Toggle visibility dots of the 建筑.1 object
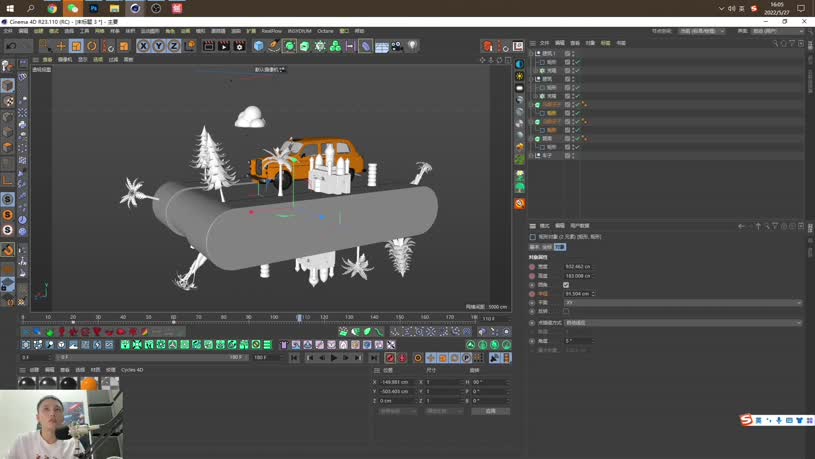This screenshot has width=815, height=459. tap(573, 54)
